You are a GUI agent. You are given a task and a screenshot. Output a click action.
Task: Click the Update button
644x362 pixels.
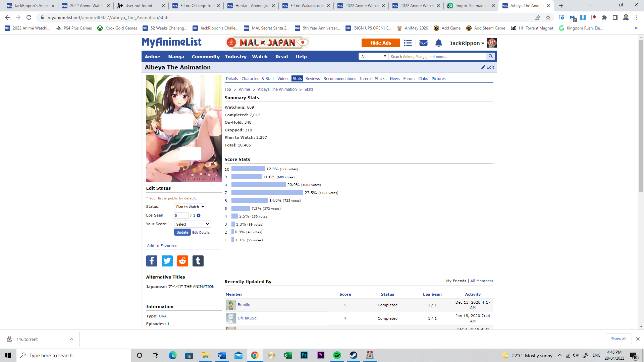point(182,232)
